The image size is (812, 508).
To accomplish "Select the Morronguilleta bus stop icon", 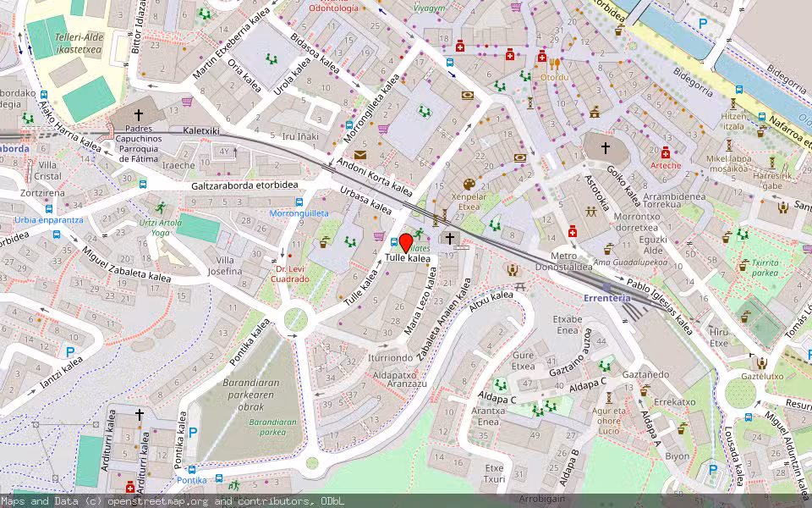I will pos(299,202).
